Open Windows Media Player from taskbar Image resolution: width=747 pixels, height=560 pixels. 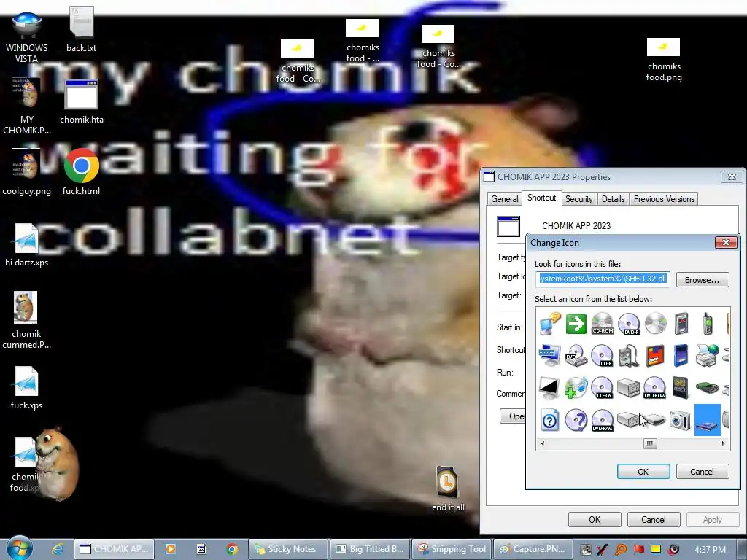pos(170,549)
